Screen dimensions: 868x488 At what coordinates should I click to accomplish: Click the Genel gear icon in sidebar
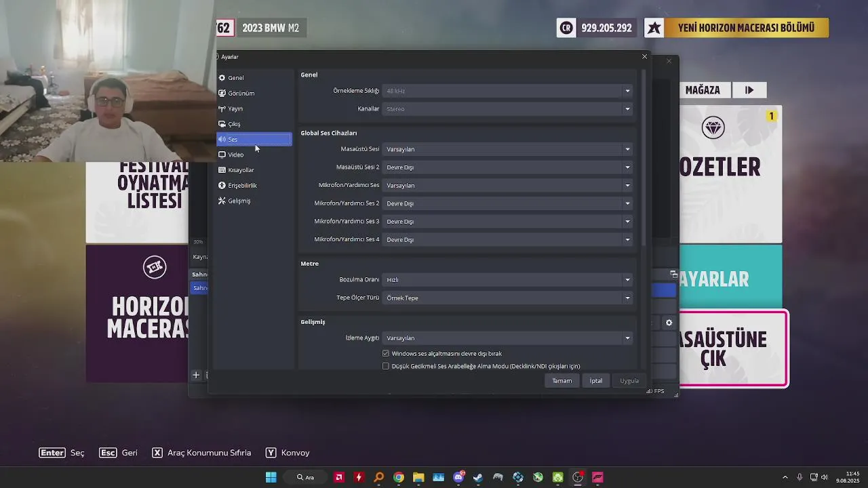pos(222,78)
